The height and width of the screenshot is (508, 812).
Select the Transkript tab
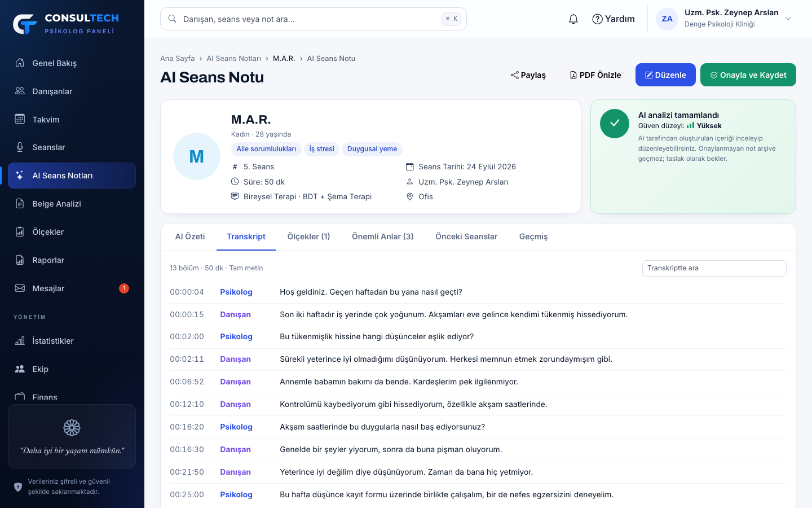pyautogui.click(x=246, y=237)
